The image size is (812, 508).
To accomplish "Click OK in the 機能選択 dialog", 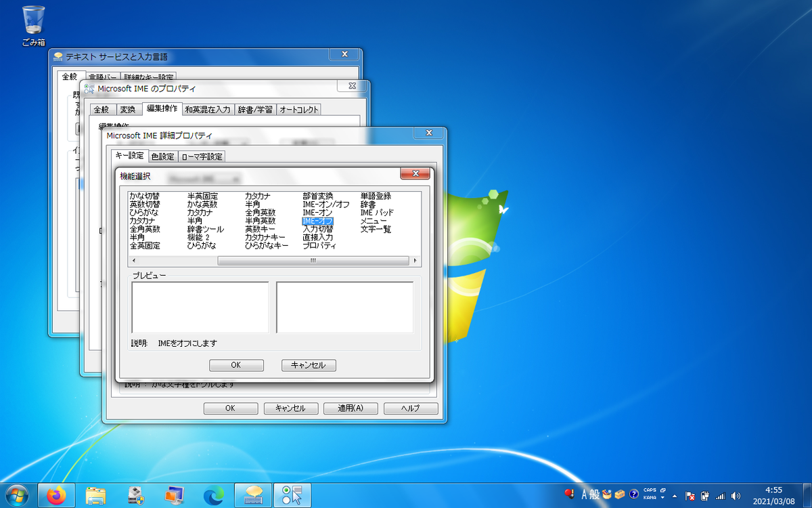I will point(236,365).
